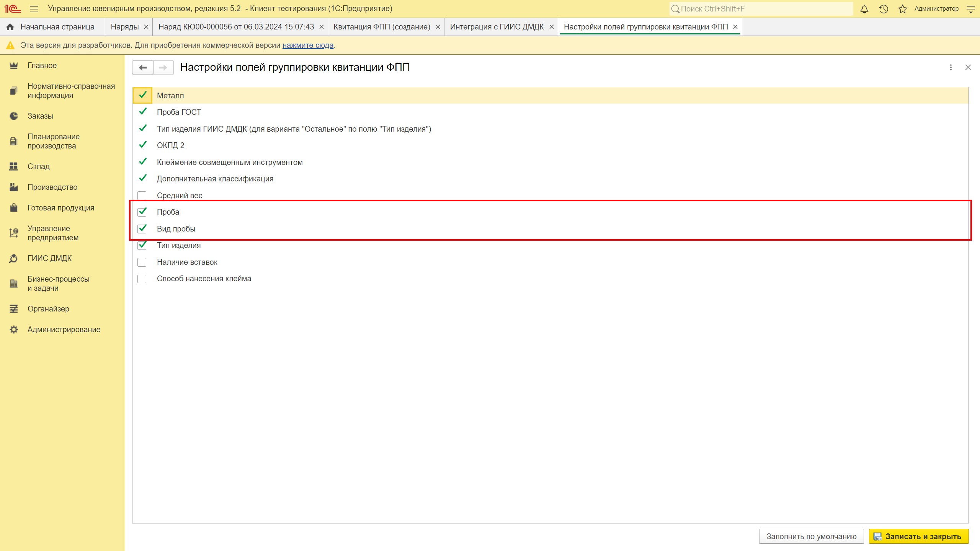Close the Квитанция ФПП tab
Image resolution: width=980 pixels, height=551 pixels.
(x=438, y=27)
